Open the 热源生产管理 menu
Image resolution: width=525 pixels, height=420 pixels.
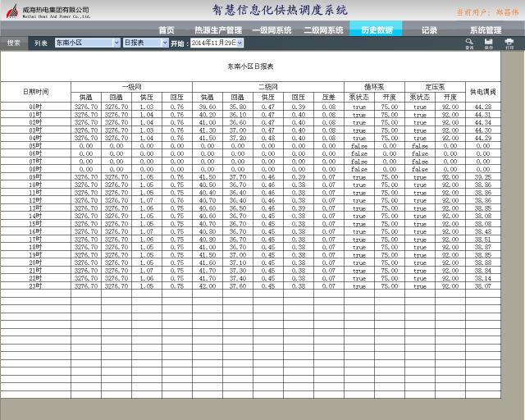click(218, 30)
